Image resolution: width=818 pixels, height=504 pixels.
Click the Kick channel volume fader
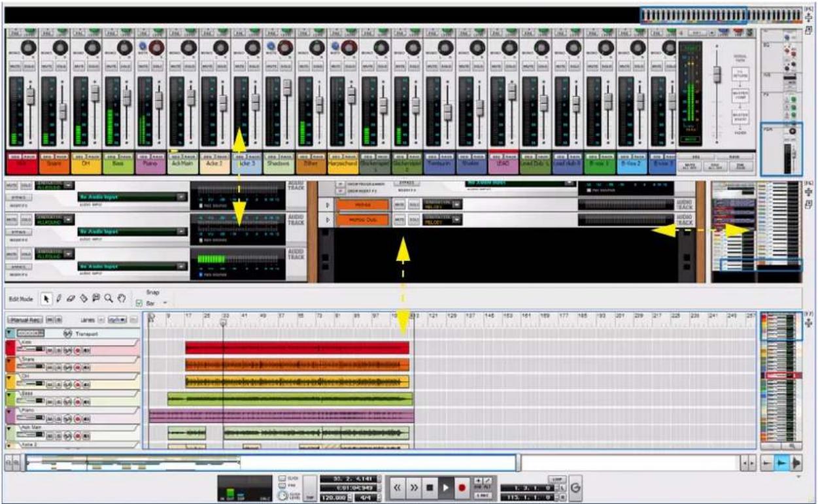click(30, 97)
